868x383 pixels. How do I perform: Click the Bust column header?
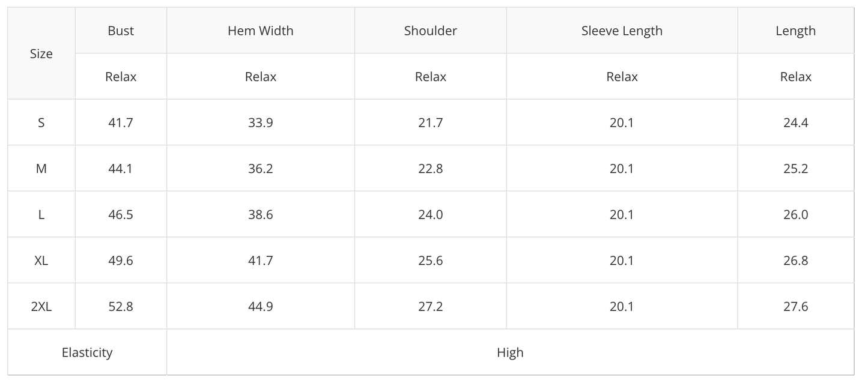(121, 31)
